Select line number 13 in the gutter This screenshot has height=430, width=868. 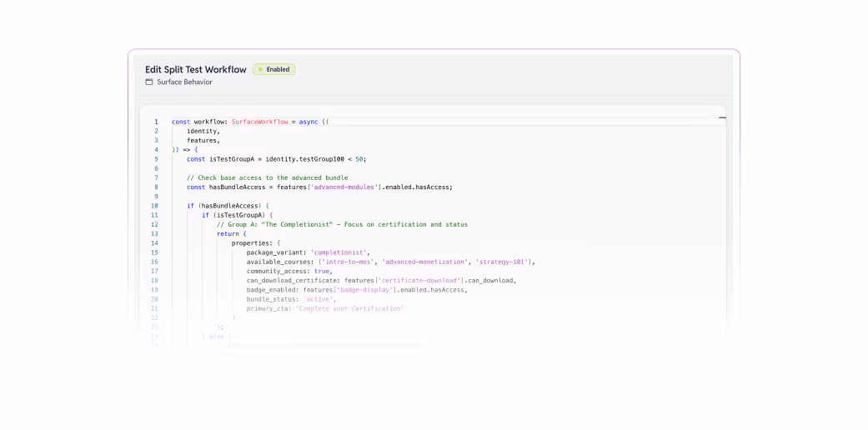click(x=154, y=233)
